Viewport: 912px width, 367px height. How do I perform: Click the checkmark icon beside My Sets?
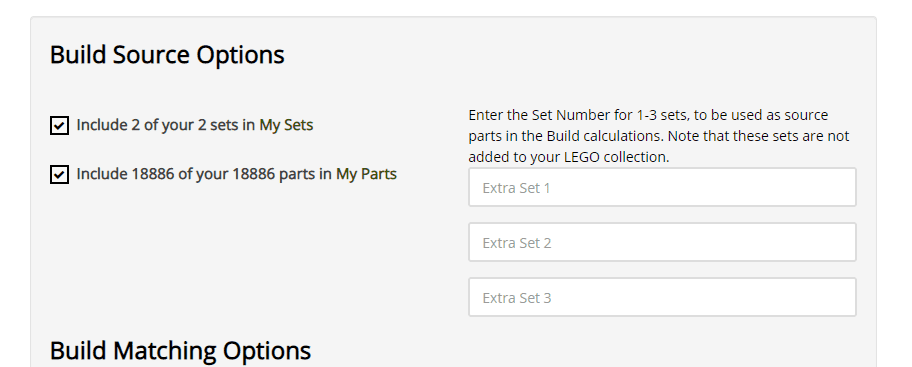coord(59,125)
